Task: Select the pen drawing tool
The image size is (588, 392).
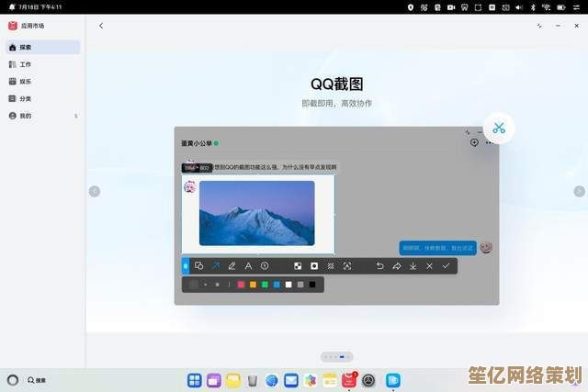Action: point(232,266)
